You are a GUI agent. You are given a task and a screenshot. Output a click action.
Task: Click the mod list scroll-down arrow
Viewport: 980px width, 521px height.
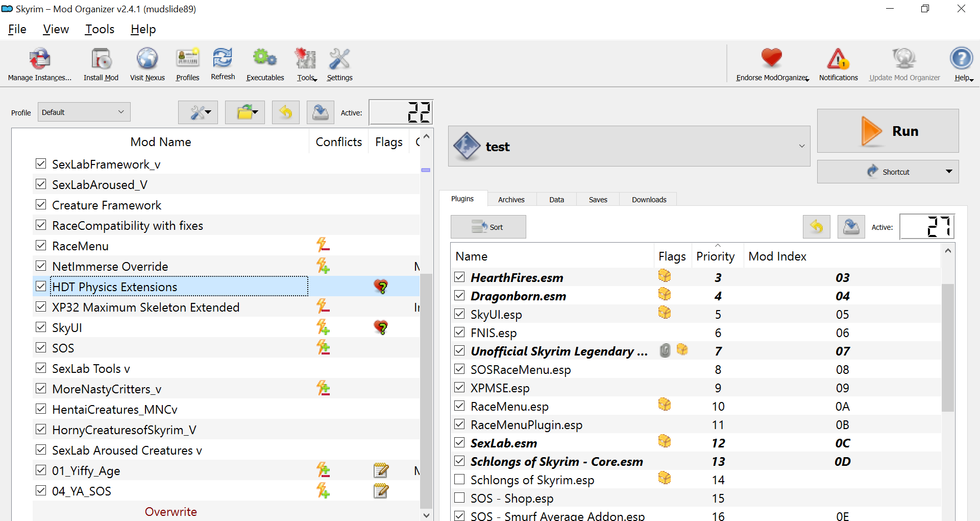point(426,515)
